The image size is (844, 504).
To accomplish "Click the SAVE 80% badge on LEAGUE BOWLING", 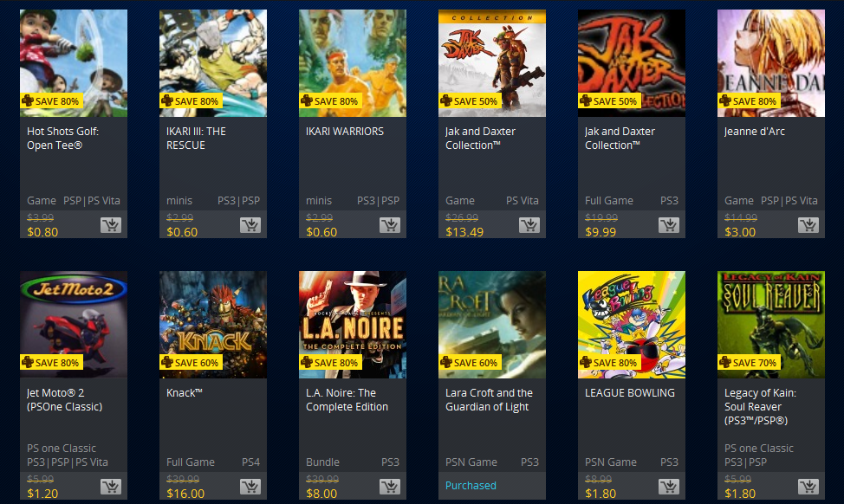I will [x=609, y=363].
